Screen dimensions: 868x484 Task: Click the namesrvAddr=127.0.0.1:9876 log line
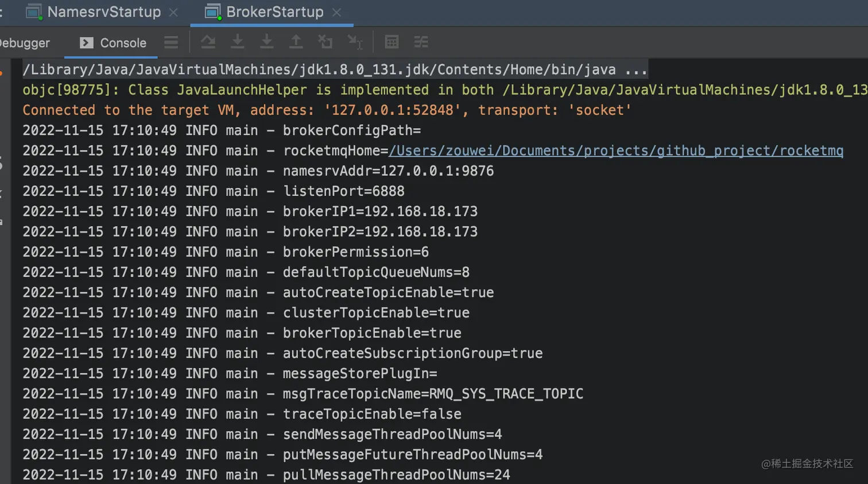click(388, 171)
